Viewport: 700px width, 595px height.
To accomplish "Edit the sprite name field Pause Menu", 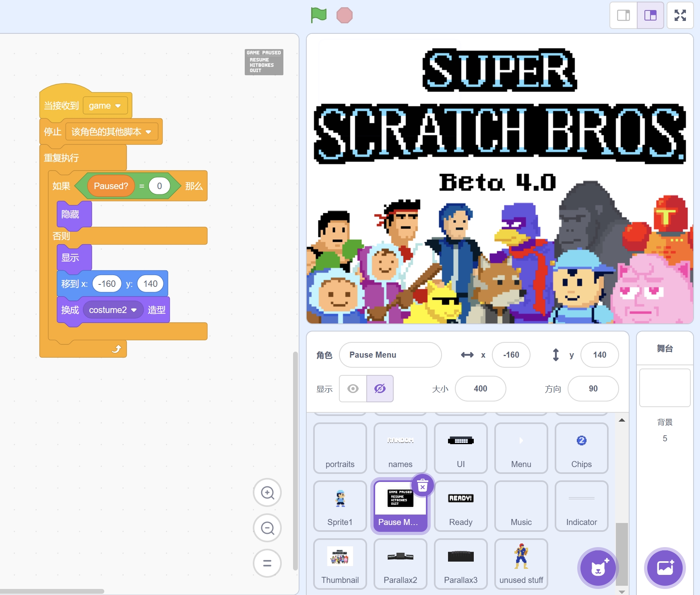I will tap(390, 355).
